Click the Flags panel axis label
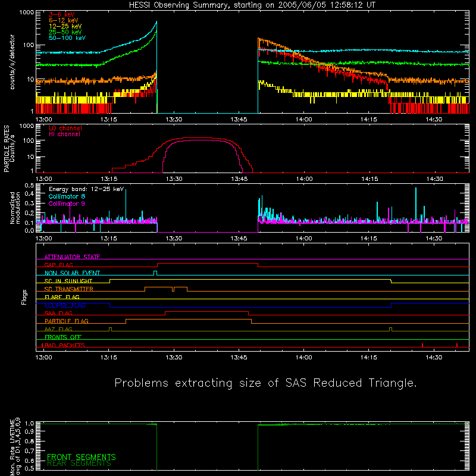476x476 pixels. click(24, 297)
